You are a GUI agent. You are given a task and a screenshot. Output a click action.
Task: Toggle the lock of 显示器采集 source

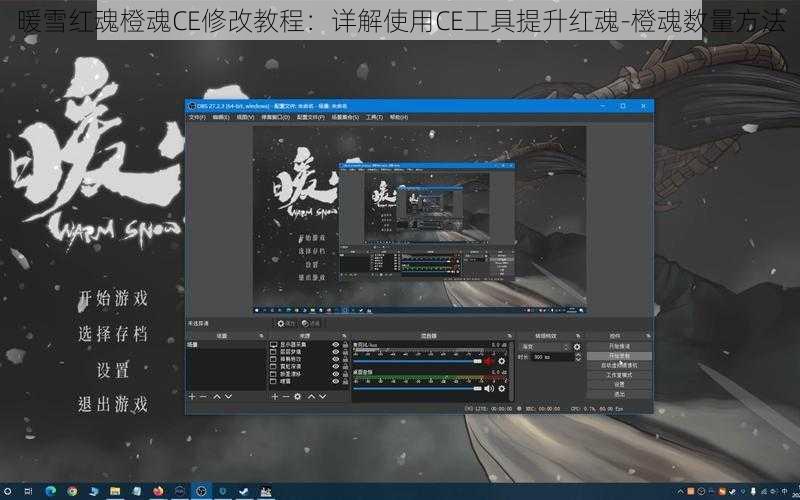pyautogui.click(x=345, y=345)
